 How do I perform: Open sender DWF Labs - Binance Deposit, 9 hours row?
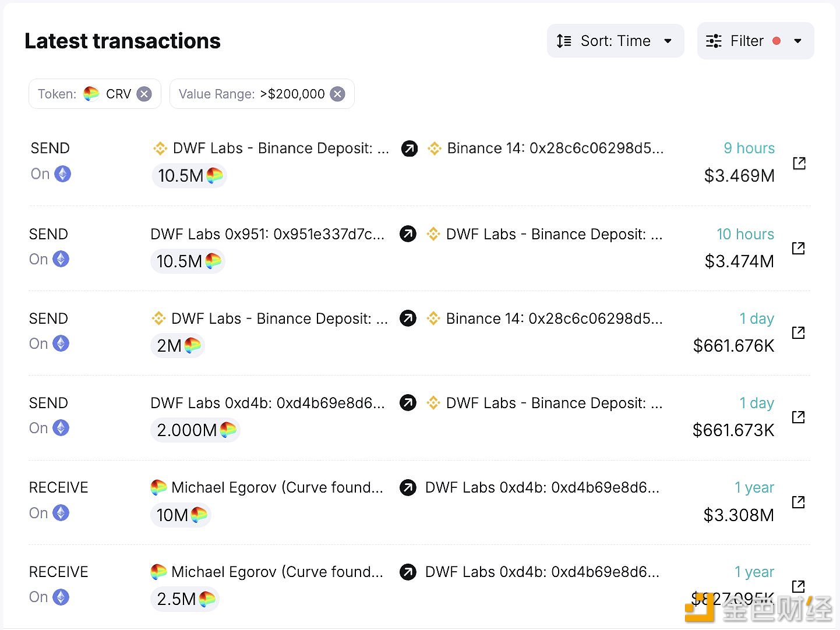271,148
